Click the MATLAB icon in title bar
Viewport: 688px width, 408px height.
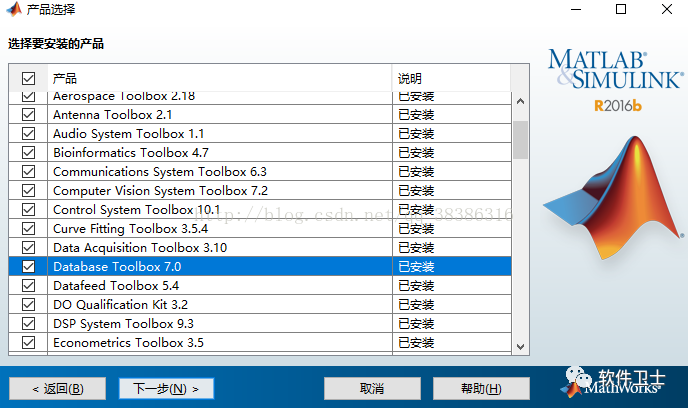[x=14, y=9]
